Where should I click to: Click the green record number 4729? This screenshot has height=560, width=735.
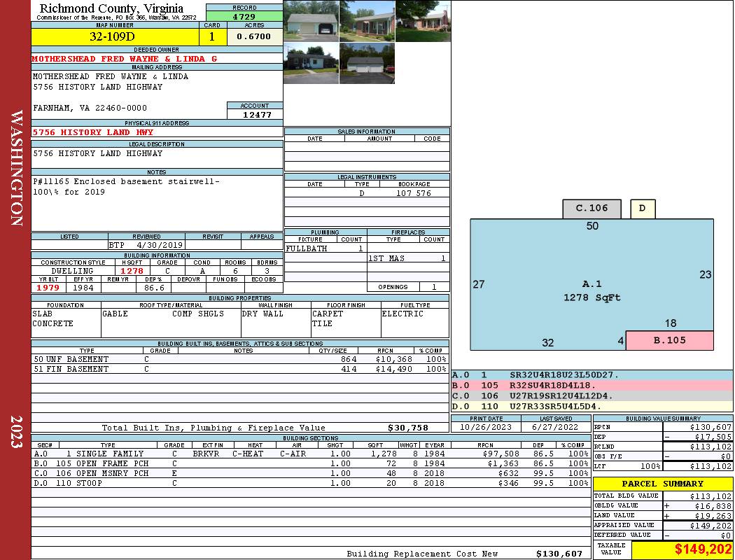(244, 16)
